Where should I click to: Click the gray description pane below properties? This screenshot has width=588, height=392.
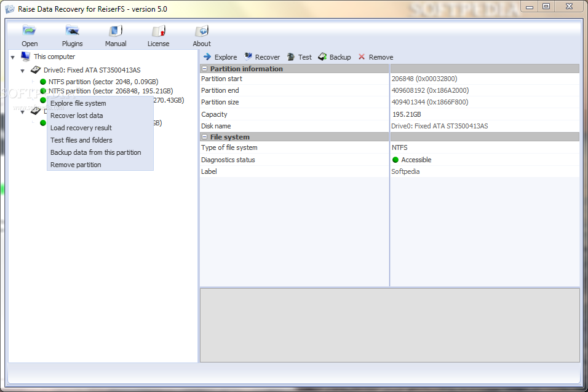click(389, 325)
